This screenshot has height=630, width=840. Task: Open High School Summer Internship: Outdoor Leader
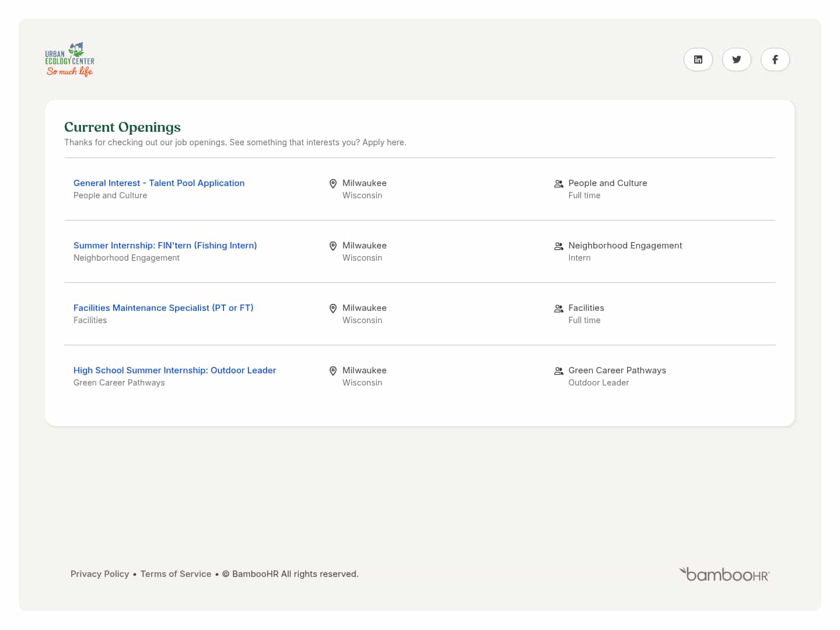(174, 370)
